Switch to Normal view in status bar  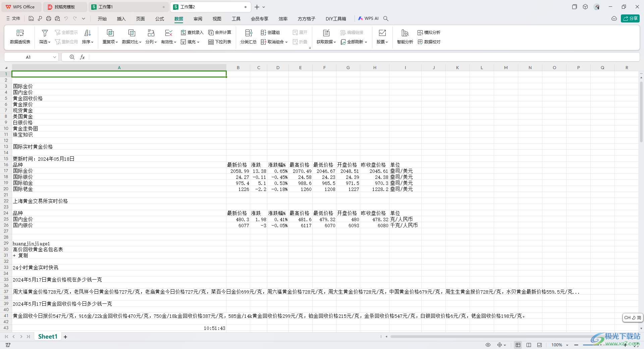[x=518, y=345]
